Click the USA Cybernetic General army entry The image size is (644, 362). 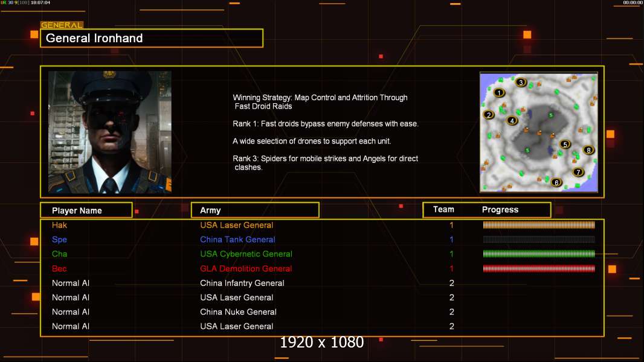tap(246, 254)
